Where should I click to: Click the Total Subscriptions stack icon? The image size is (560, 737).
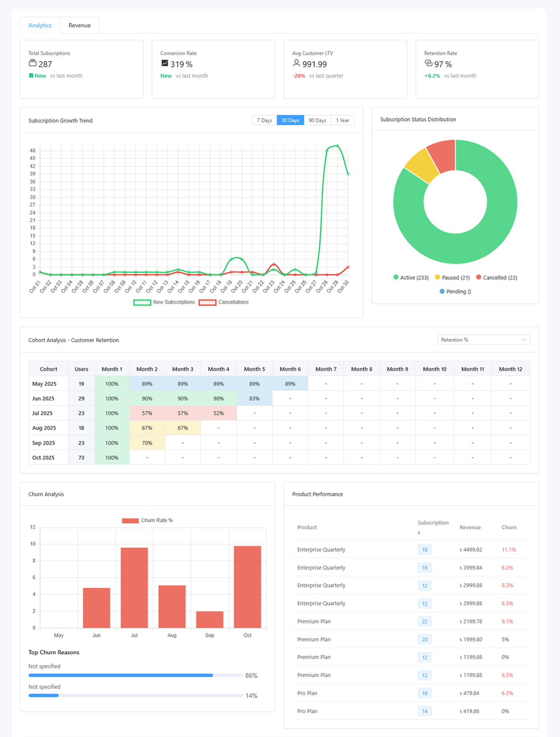click(x=32, y=63)
